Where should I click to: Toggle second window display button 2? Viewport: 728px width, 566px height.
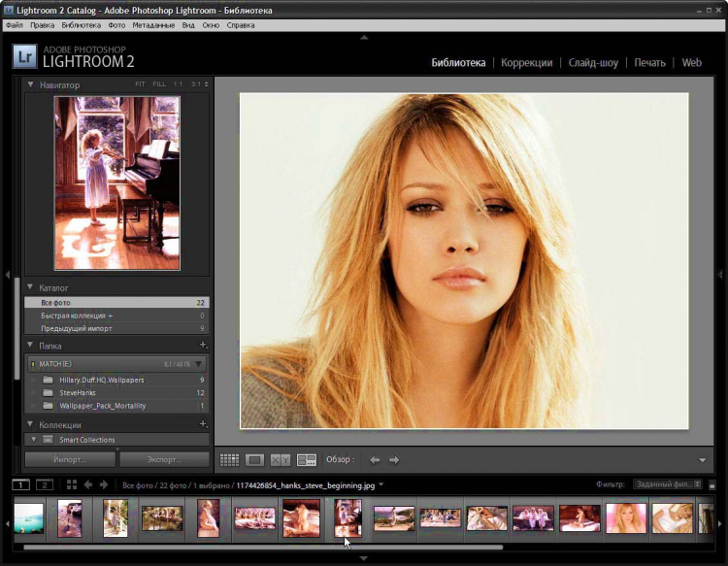pyautogui.click(x=44, y=484)
